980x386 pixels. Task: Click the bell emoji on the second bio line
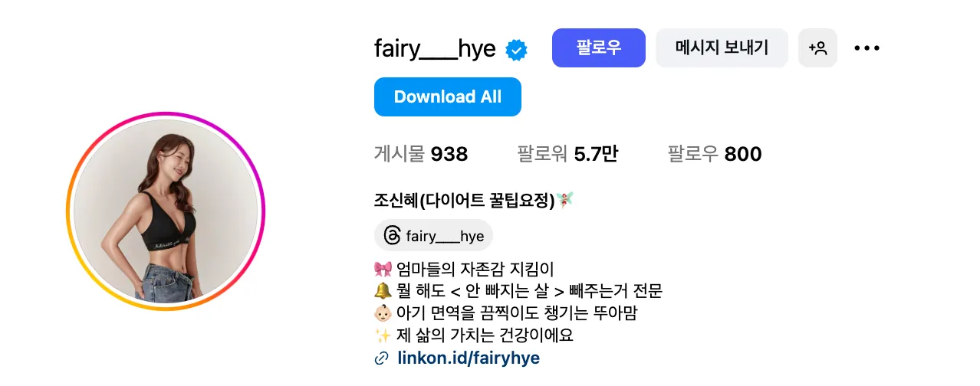[x=383, y=291]
